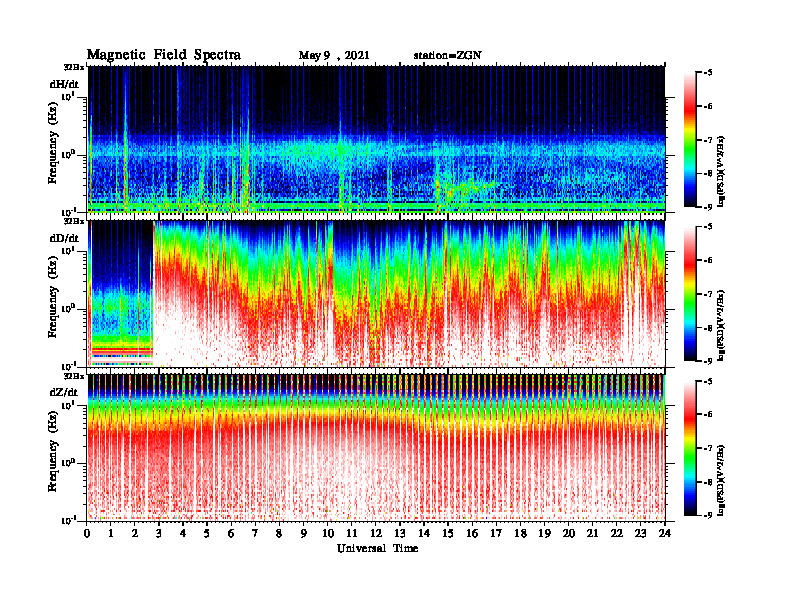Viewport: 792px width, 612px height.
Task: Click hour '13' on Universal Time axis
Action: click(400, 534)
